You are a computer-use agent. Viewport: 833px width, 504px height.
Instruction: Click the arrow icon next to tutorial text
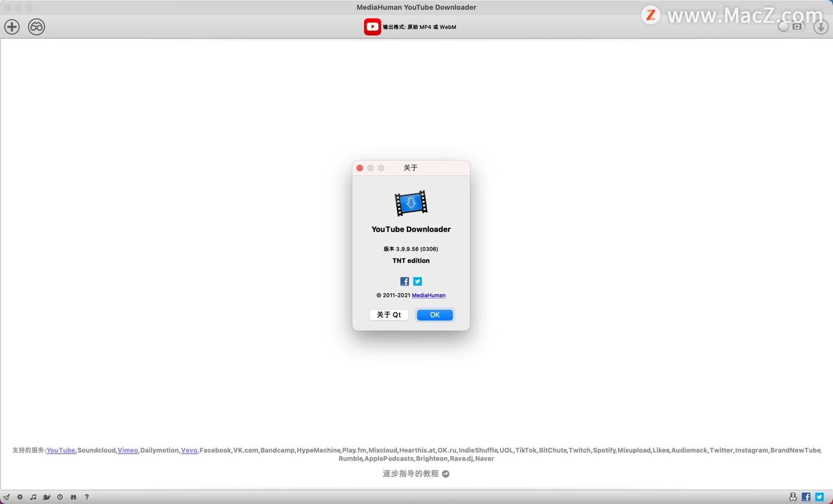pos(445,474)
